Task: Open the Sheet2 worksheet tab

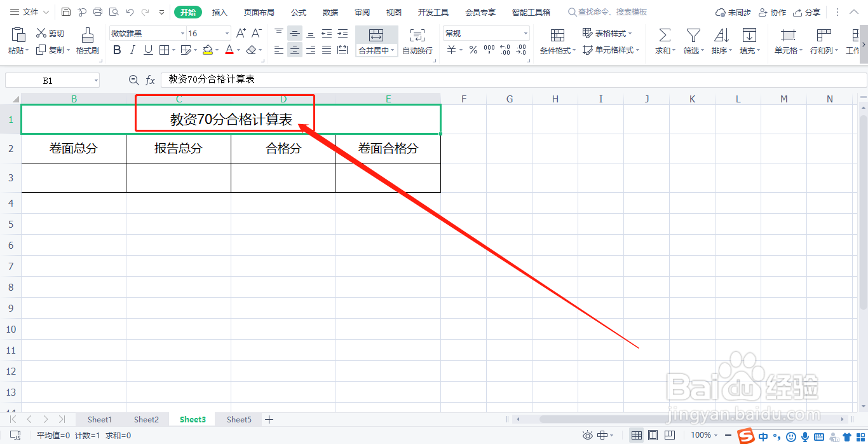Action: 146,419
